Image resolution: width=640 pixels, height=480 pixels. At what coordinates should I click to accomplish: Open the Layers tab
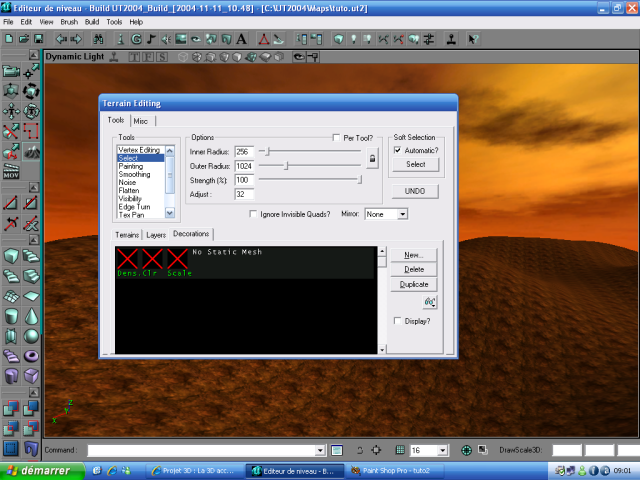(x=156, y=235)
